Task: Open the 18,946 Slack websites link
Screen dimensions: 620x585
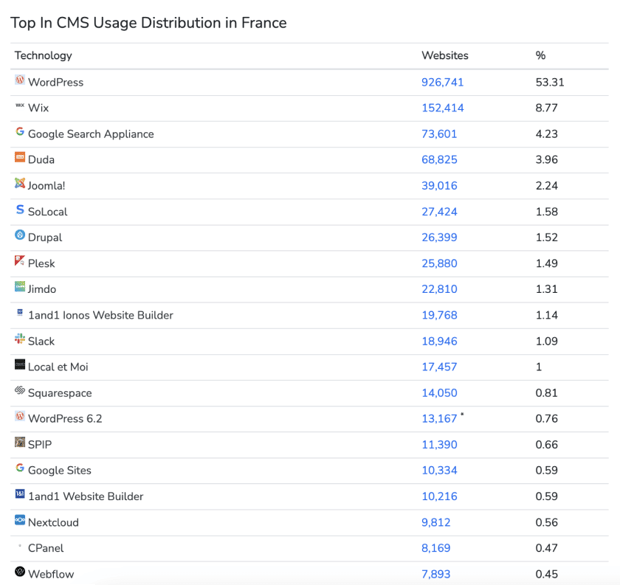Action: click(x=439, y=341)
